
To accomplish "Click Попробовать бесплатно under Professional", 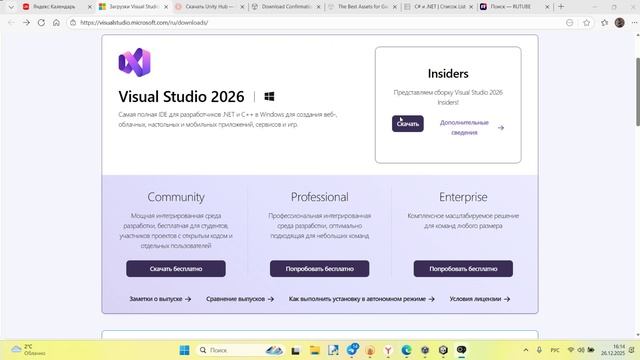I will [320, 269].
